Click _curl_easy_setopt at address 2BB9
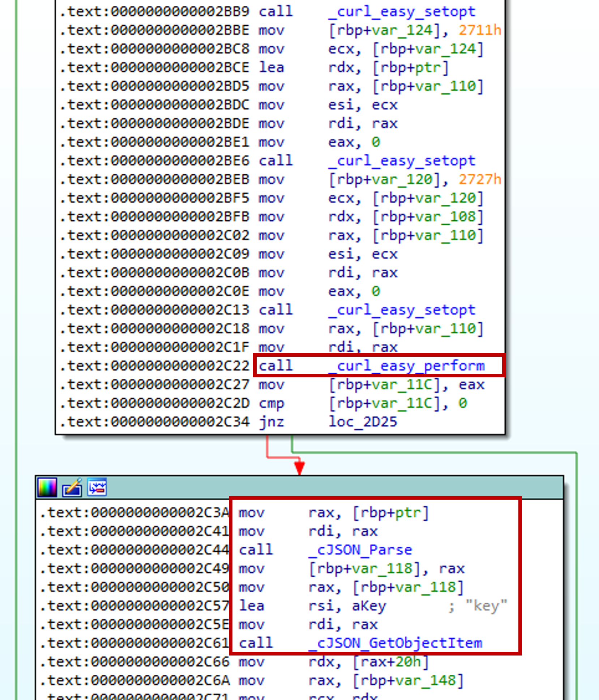The height and width of the screenshot is (700, 599). point(402,12)
